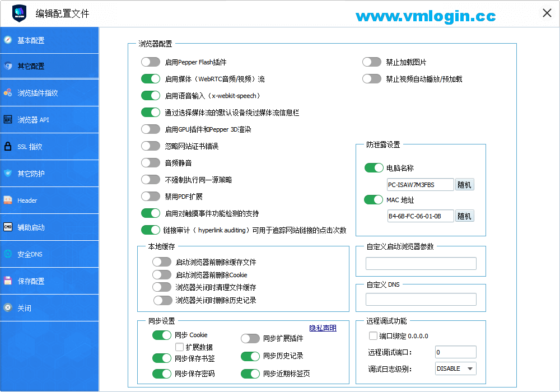Viewport: 560px width, 392px height.
Task: Click the 远程调试端口 input field
Action: pos(456,352)
